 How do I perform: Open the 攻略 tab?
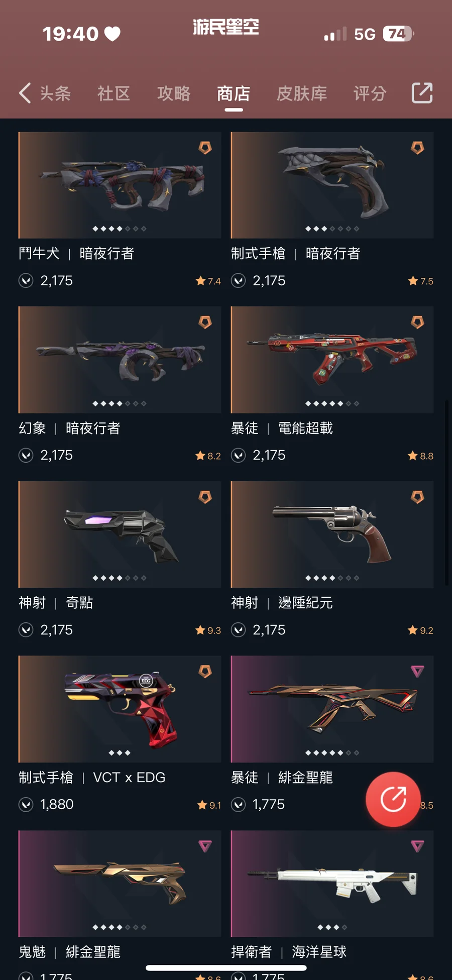click(x=174, y=93)
